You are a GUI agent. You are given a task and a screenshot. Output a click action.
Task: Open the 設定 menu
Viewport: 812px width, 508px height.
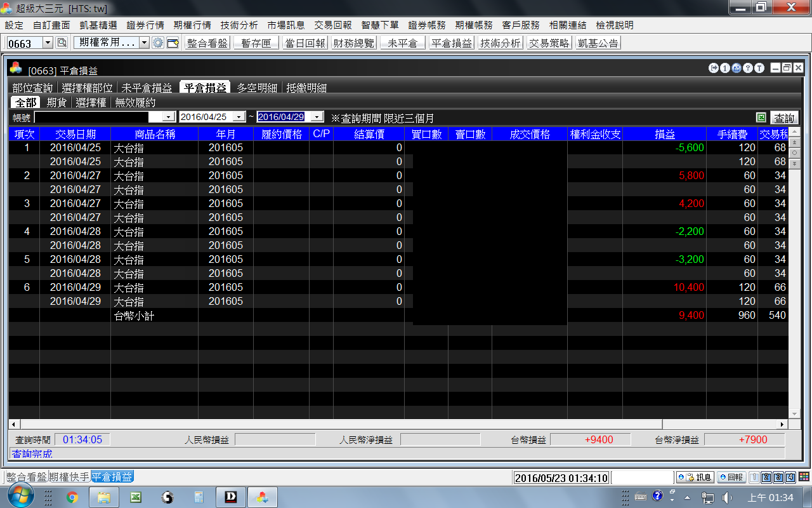tap(14, 25)
